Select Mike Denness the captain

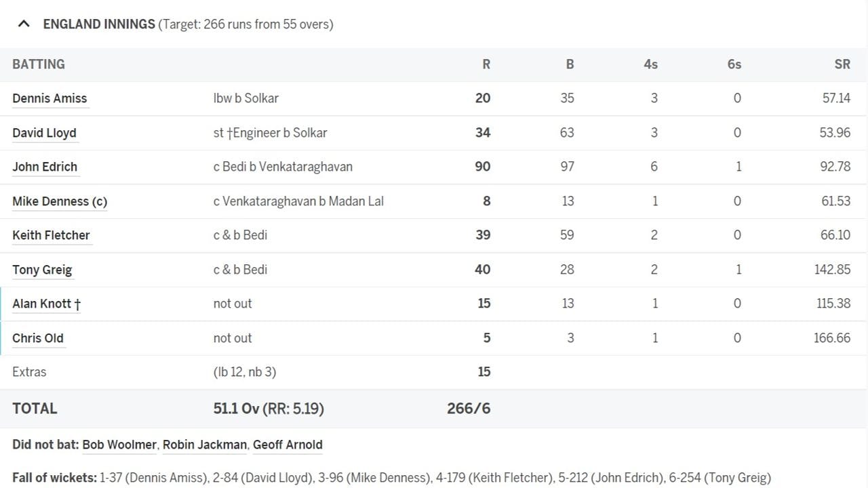coord(59,201)
